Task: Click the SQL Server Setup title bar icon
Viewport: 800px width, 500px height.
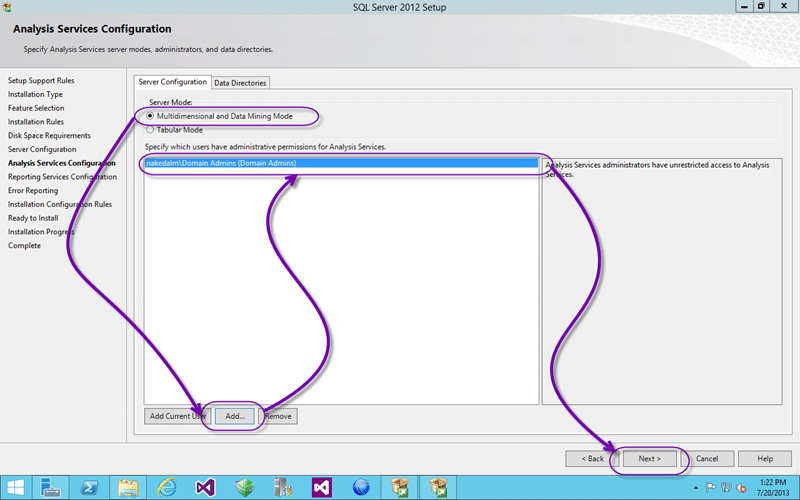Action: 7,7
